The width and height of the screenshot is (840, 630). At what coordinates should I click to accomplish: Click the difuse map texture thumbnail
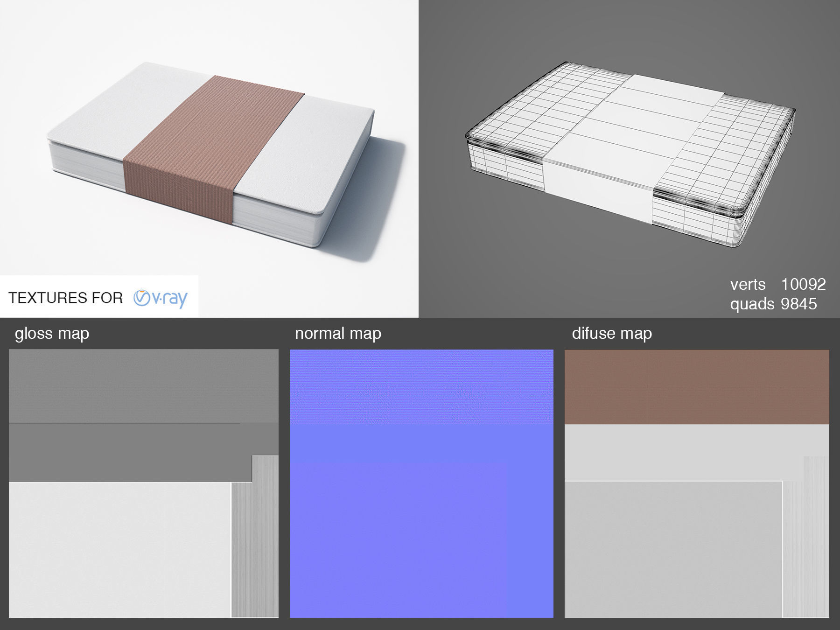[x=697, y=483]
